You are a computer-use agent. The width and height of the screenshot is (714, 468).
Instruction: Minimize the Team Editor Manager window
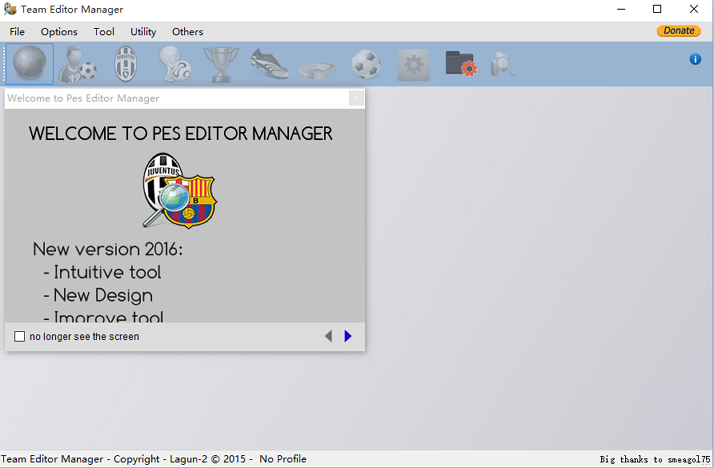(621, 9)
